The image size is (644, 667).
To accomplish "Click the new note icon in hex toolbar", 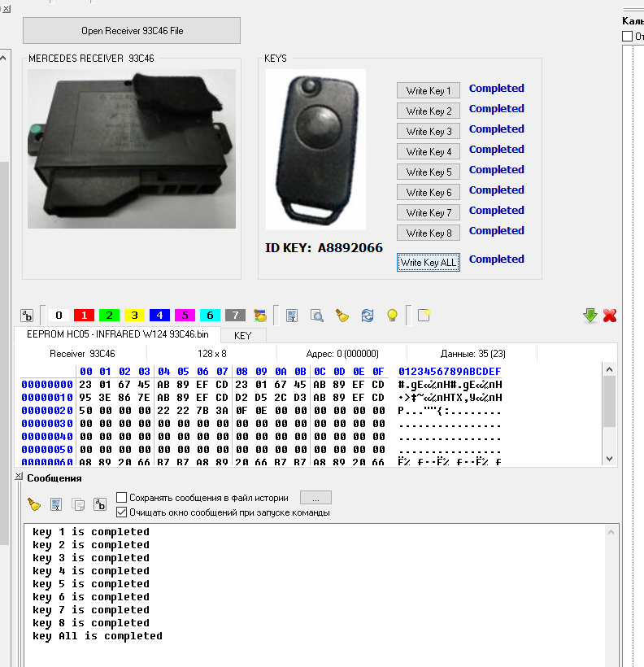I will tap(423, 316).
